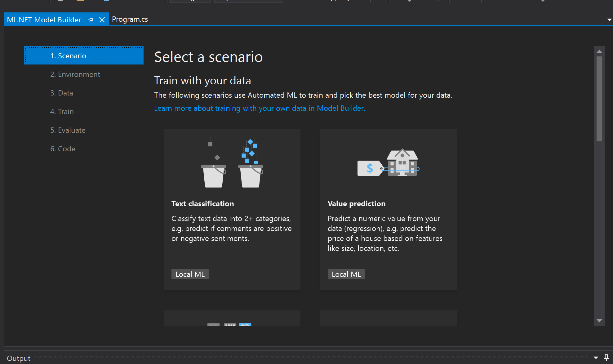This screenshot has width=613, height=364.
Task: Click the text classification buckets illustration
Action: 232,163
